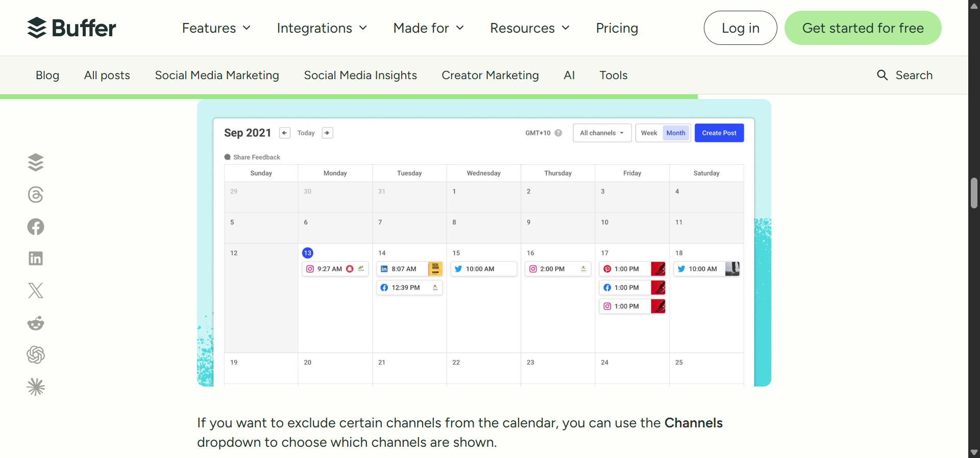Click date 21 in the Tuesday column
The image size is (980, 458).
tap(382, 363)
